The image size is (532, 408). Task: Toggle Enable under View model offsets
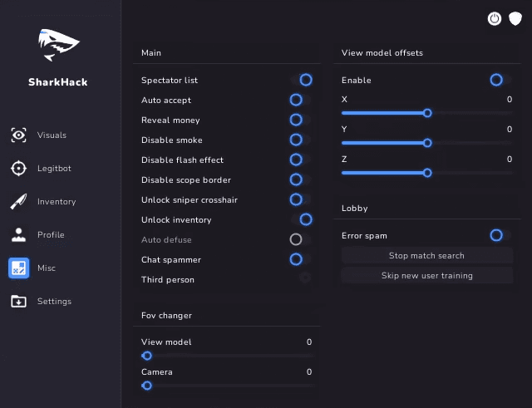pyautogui.click(x=497, y=80)
